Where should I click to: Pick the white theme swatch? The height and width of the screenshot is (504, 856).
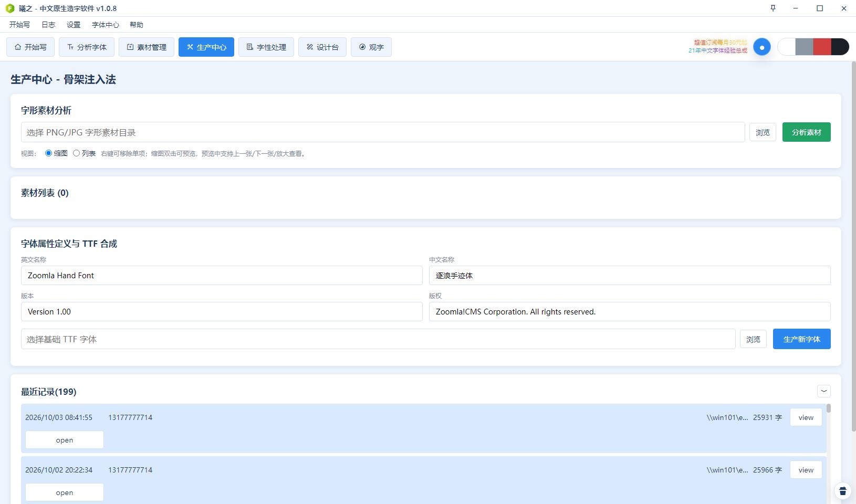pos(786,47)
